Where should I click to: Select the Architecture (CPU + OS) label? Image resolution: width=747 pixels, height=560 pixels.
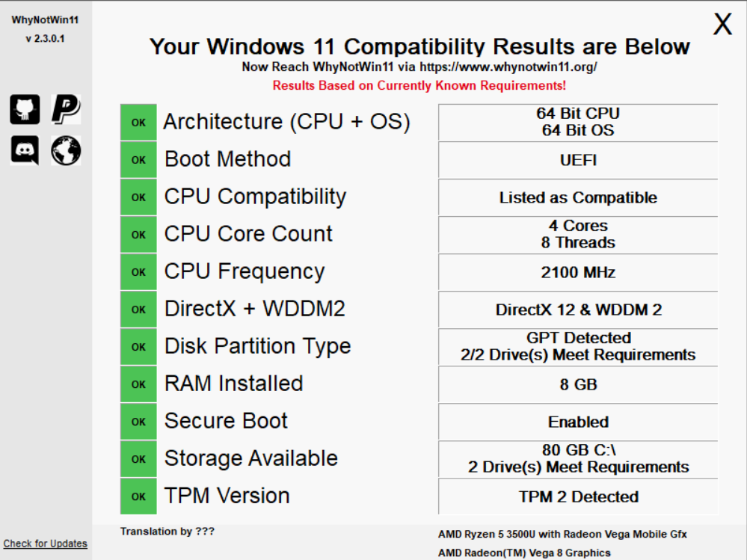point(287,122)
